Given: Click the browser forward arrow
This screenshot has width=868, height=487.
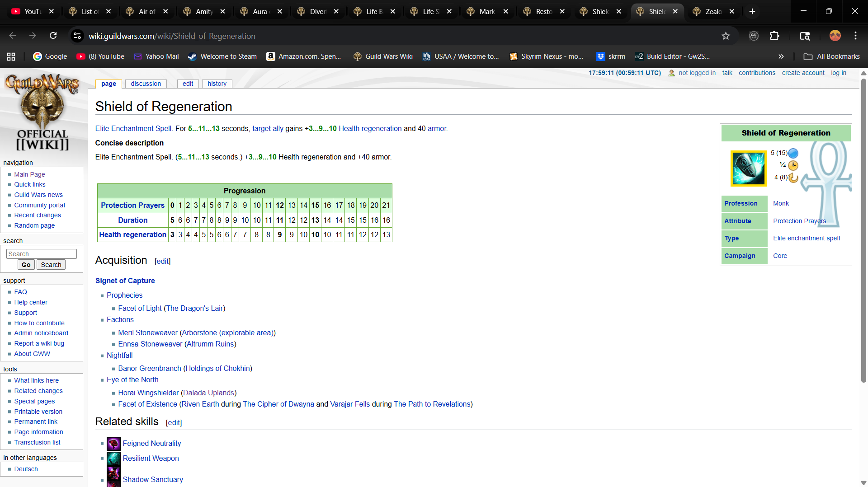Looking at the screenshot, I should (x=33, y=36).
